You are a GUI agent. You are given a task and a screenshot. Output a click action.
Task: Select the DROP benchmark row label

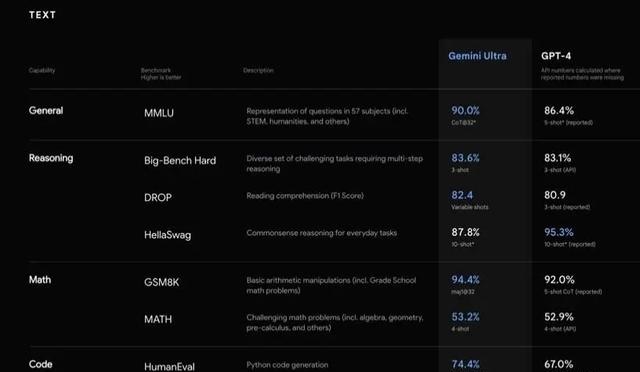[158, 198]
